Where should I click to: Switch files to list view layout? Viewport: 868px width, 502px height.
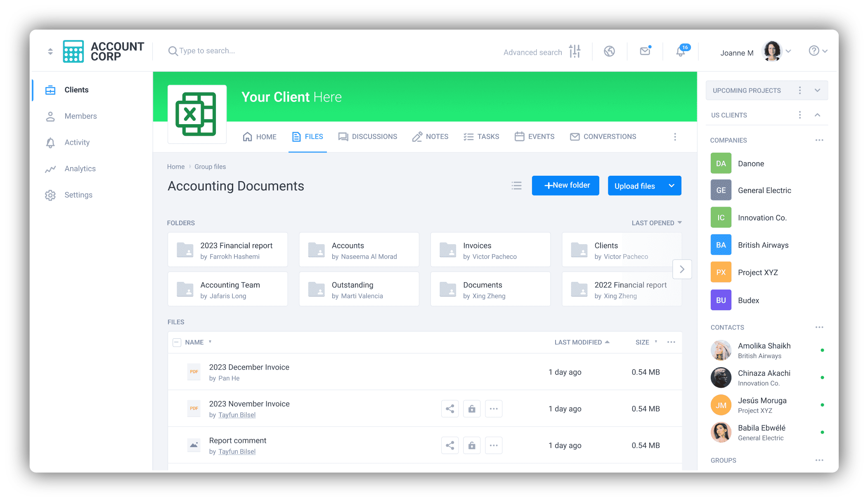(x=516, y=186)
